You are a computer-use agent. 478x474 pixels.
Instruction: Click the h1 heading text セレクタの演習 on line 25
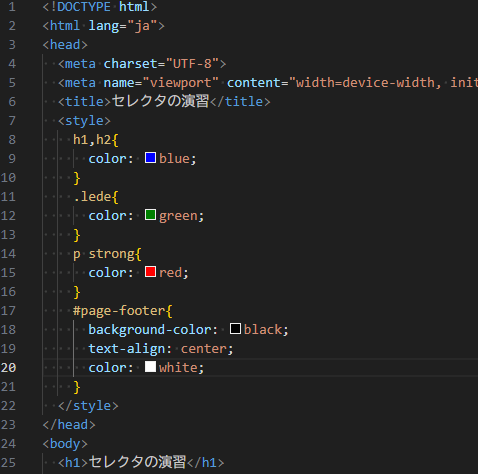[x=137, y=462]
